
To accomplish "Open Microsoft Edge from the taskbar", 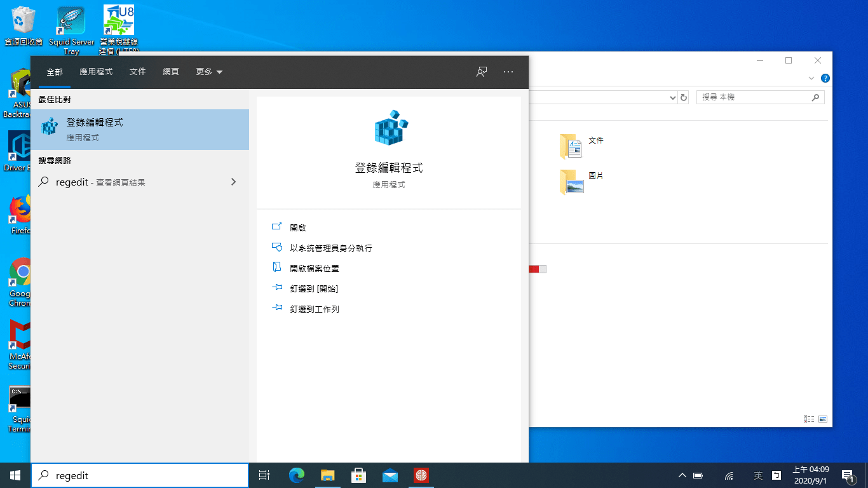I will [296, 475].
